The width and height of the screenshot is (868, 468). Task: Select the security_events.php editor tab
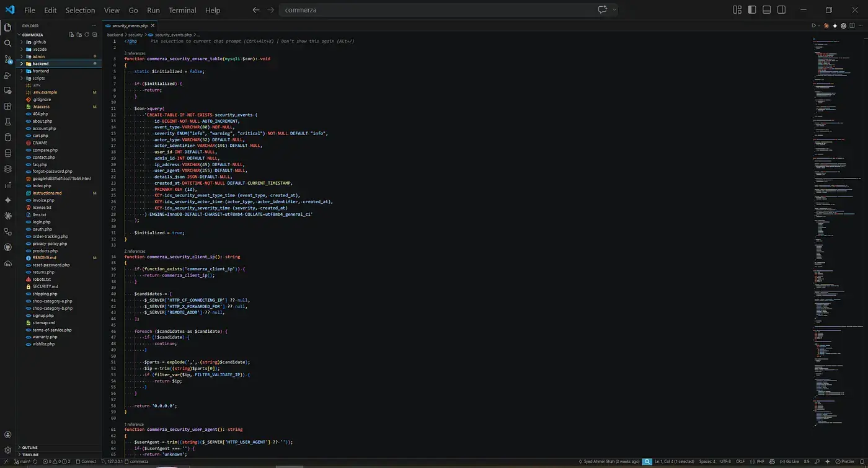coord(129,25)
